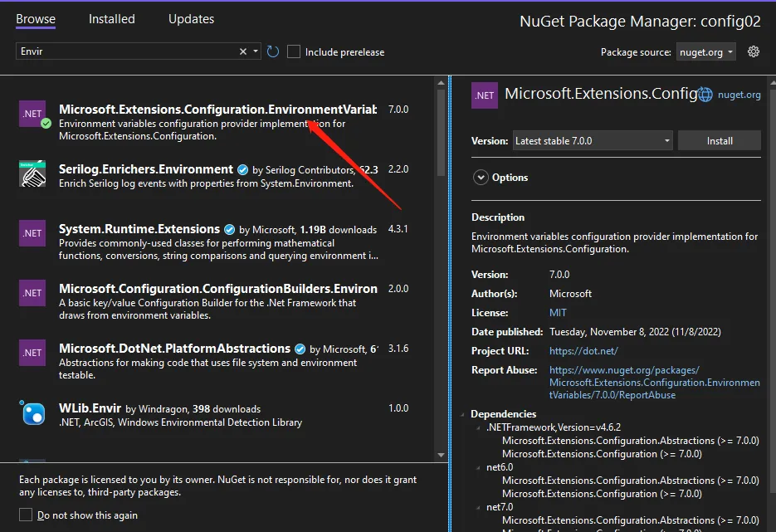The width and height of the screenshot is (776, 532).
Task: Click the green installed checkmark on first package
Action: click(x=46, y=123)
